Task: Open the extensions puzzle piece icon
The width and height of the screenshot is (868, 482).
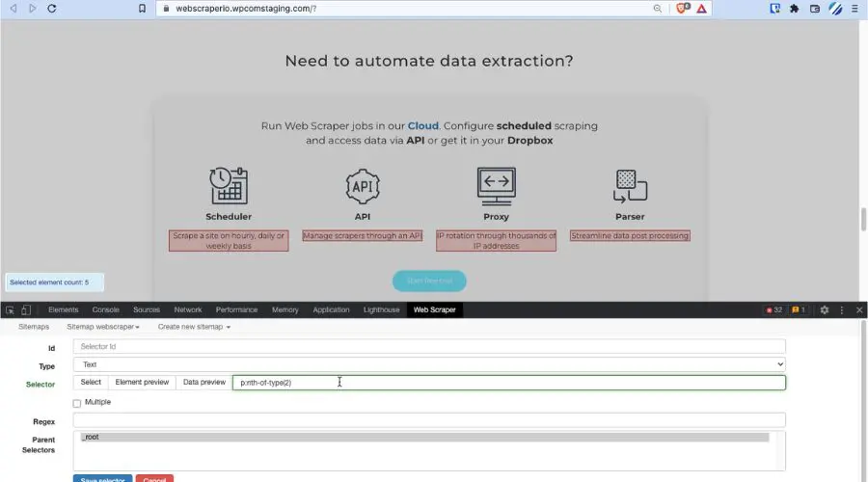Action: 795,9
